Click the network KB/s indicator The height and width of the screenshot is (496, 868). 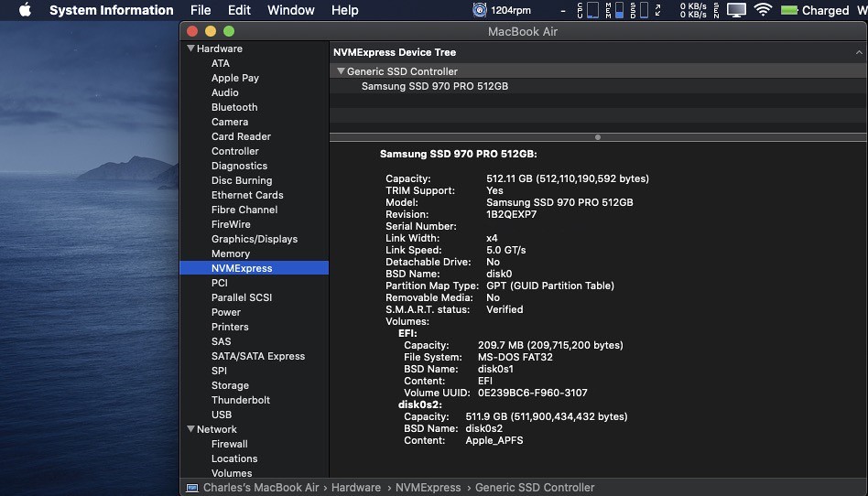click(693, 10)
